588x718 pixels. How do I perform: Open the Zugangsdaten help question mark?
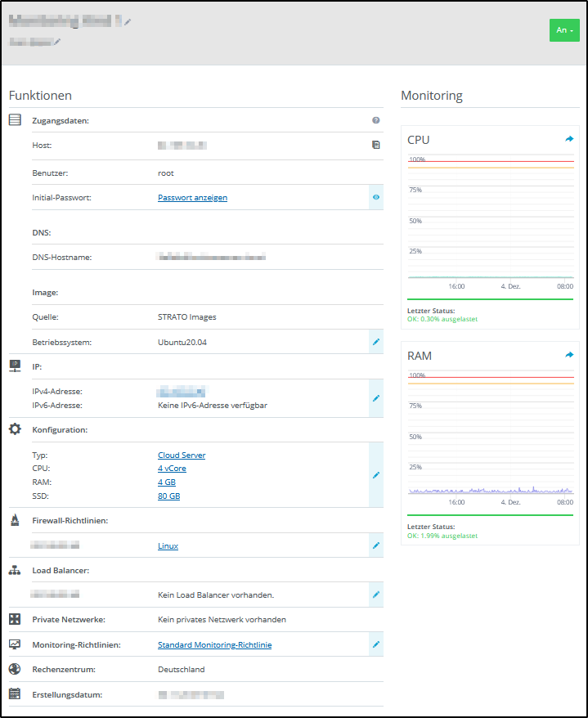(x=376, y=120)
